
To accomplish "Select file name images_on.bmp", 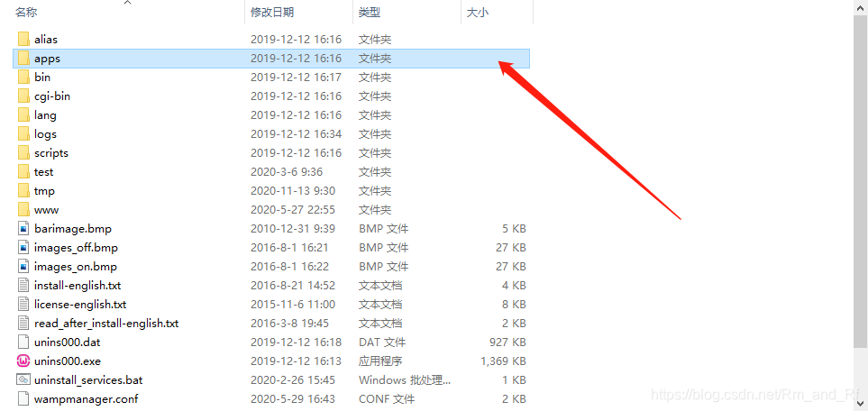I will (x=76, y=267).
